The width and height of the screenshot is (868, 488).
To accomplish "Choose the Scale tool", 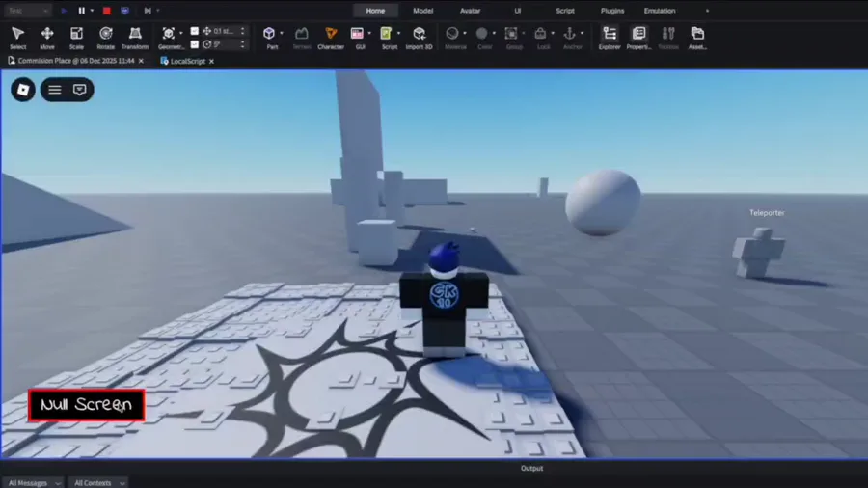I will coord(76,38).
